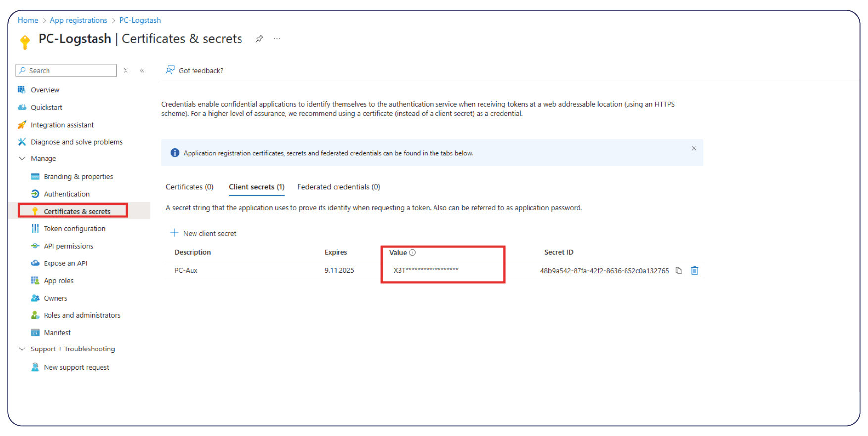Click the Manifest icon
This screenshot has height=436, width=868.
pos(35,332)
